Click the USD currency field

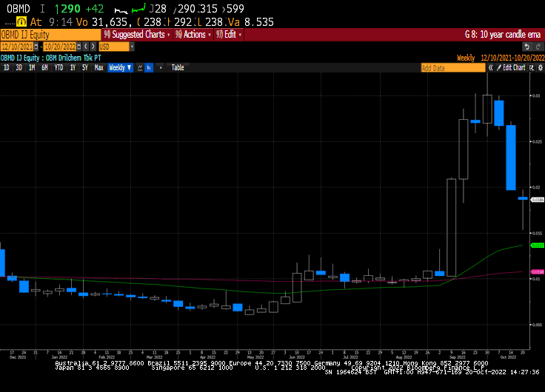(113, 47)
